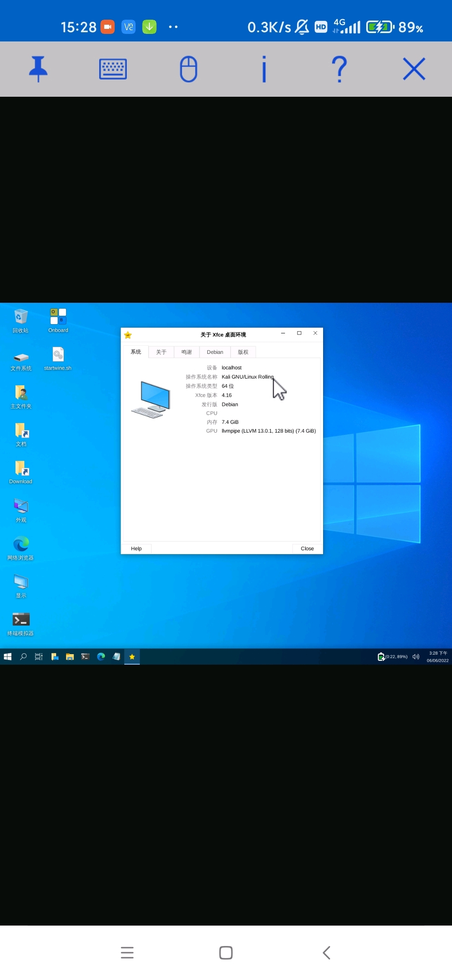The image size is (452, 980).
Task: Open help with the question mark icon
Action: click(x=339, y=69)
